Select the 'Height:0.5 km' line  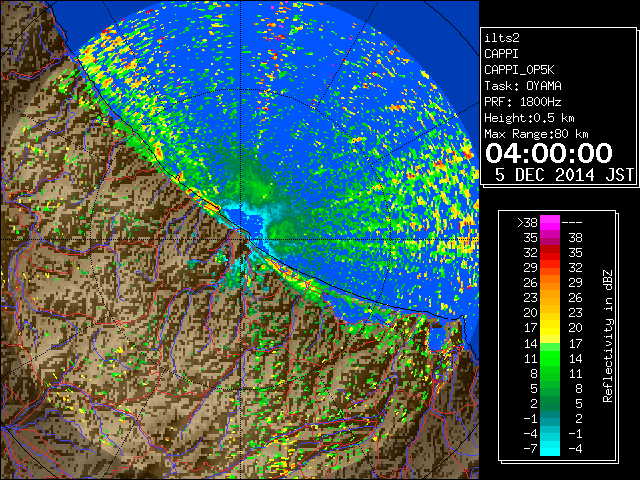(529, 118)
